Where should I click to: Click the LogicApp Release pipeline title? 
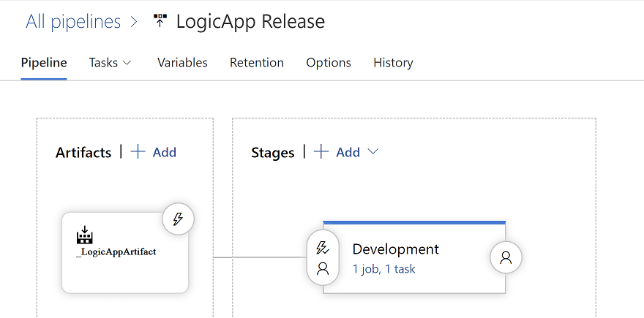(x=250, y=21)
